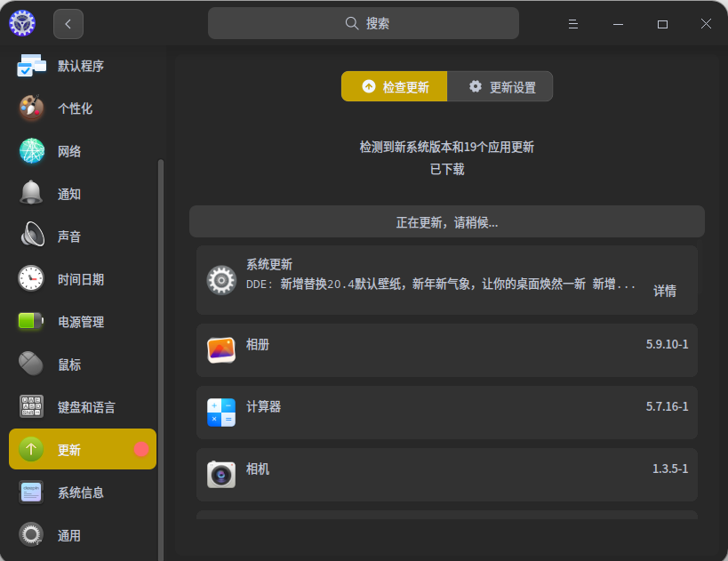The height and width of the screenshot is (561, 728).
Task: Select 键盘和语言 label in sidebar
Action: [x=86, y=408]
